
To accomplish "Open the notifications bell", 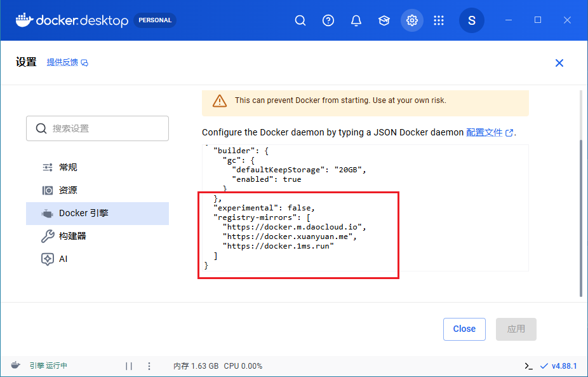I will point(356,20).
